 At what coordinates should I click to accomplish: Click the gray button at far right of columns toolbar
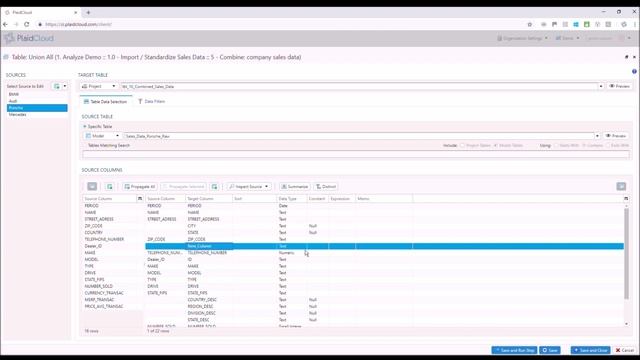pos(621,187)
